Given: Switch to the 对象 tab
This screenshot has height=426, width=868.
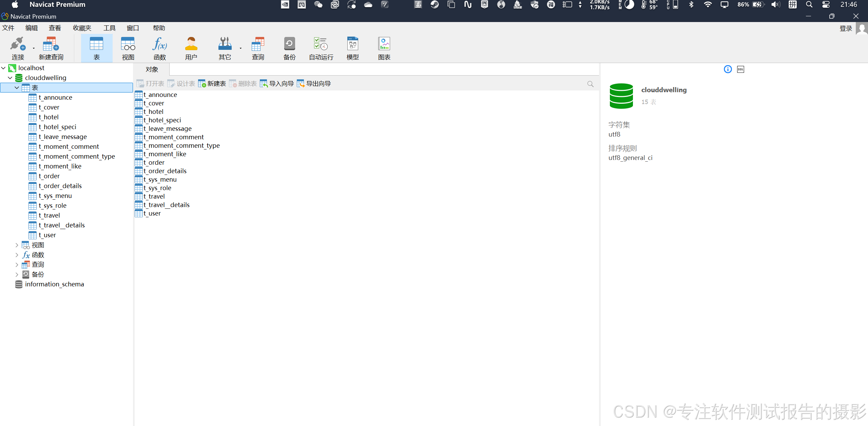Looking at the screenshot, I should tap(152, 69).
